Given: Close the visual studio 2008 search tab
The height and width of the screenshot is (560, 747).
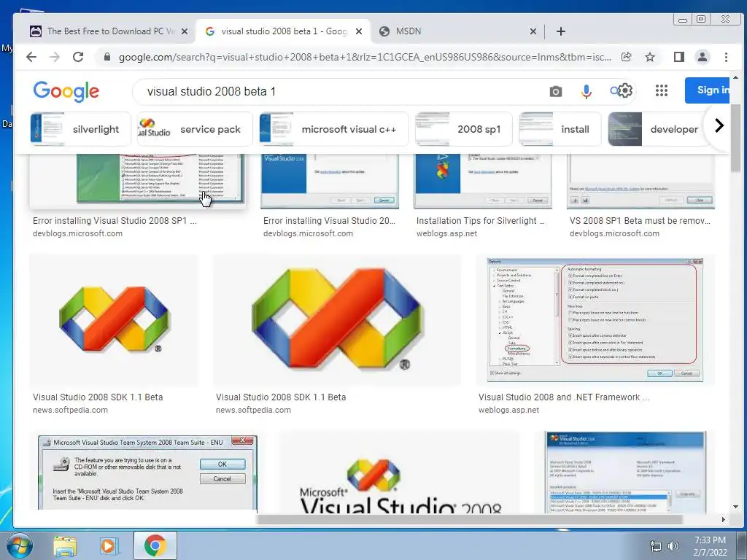Looking at the screenshot, I should 359,31.
